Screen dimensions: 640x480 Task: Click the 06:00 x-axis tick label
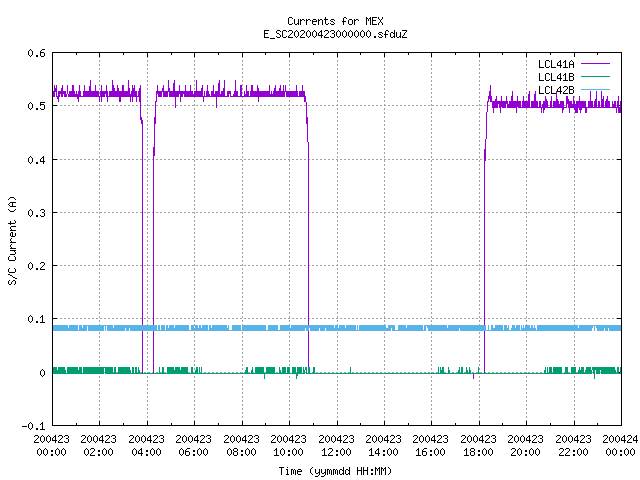point(193,452)
